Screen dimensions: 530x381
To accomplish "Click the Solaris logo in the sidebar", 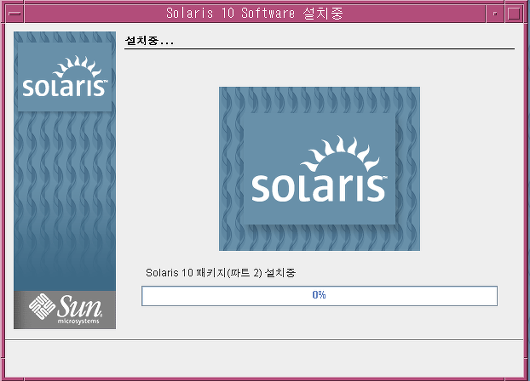I will [x=65, y=77].
